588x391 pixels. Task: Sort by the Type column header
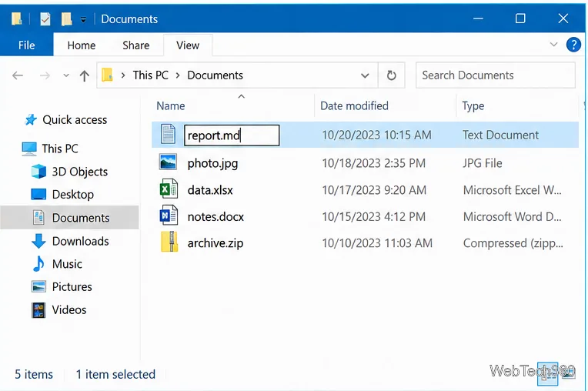(x=473, y=106)
